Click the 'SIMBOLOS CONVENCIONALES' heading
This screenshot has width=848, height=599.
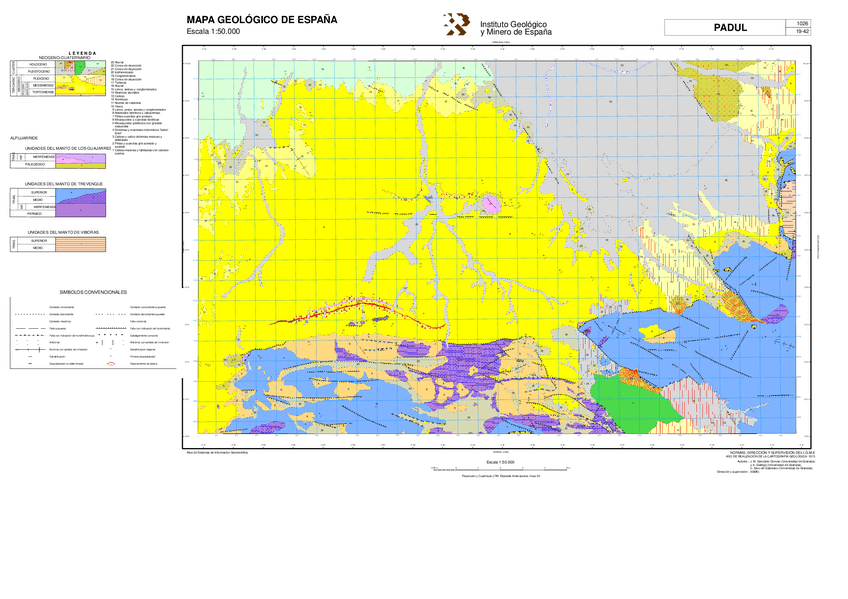[94, 292]
